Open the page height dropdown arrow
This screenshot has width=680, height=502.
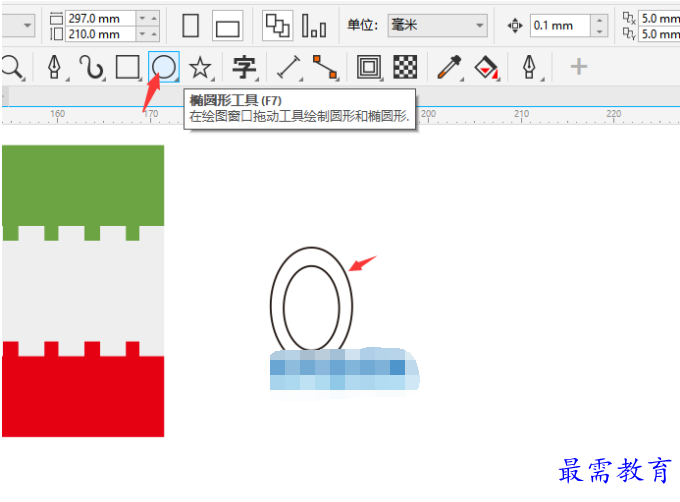142,34
